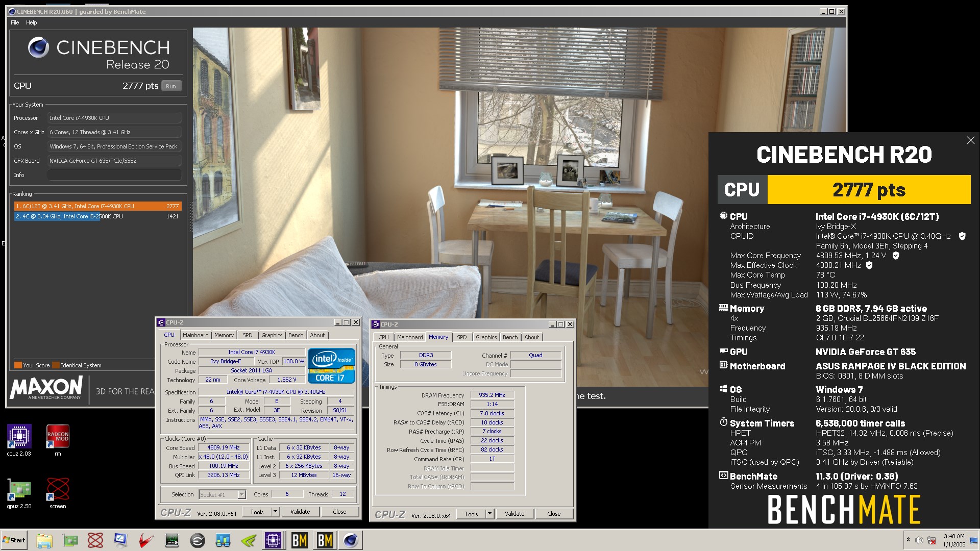Expand the Tools arrow in left CPU-Z window
Image resolution: width=980 pixels, height=551 pixels.
click(x=275, y=512)
